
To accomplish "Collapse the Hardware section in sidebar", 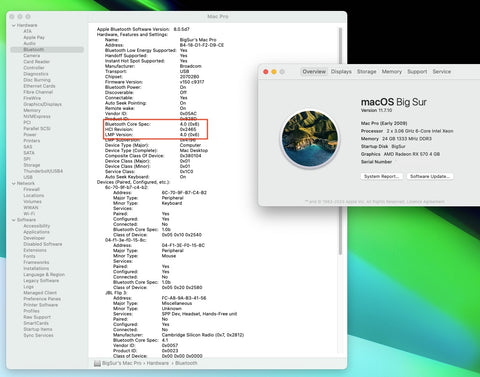I will [x=13, y=25].
